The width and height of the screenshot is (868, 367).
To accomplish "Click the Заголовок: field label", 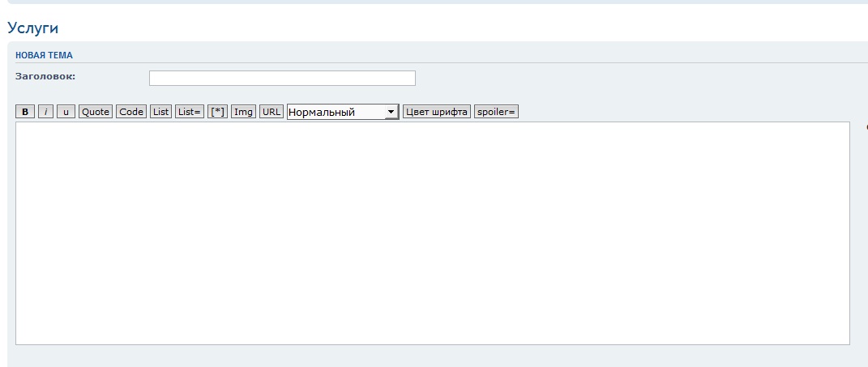I will pos(45,76).
